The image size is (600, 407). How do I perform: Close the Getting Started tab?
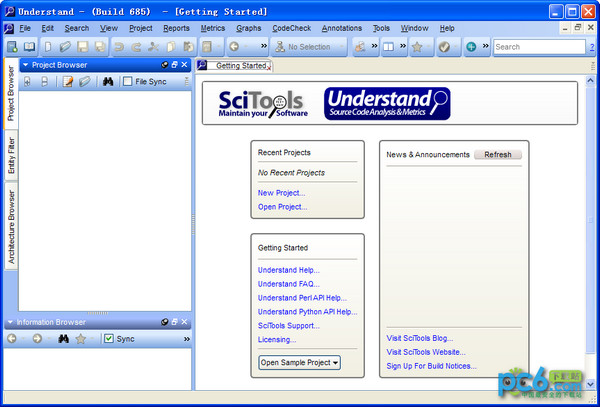[x=269, y=68]
